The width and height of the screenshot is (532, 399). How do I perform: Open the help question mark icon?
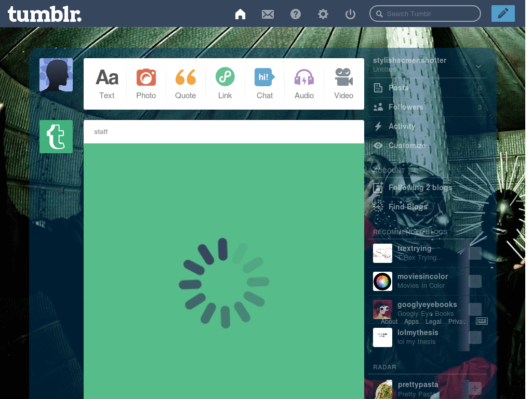(296, 14)
